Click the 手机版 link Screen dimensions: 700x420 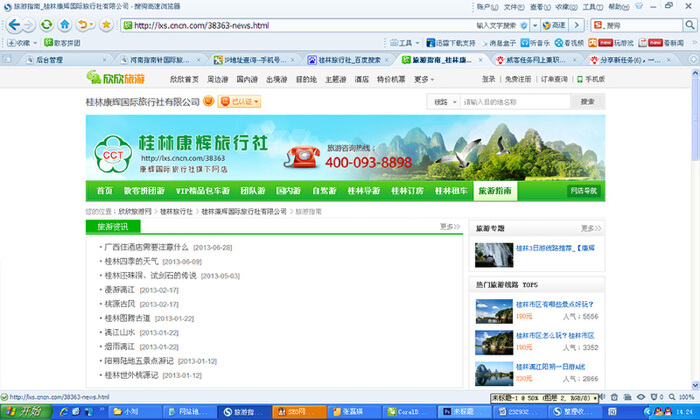point(591,79)
